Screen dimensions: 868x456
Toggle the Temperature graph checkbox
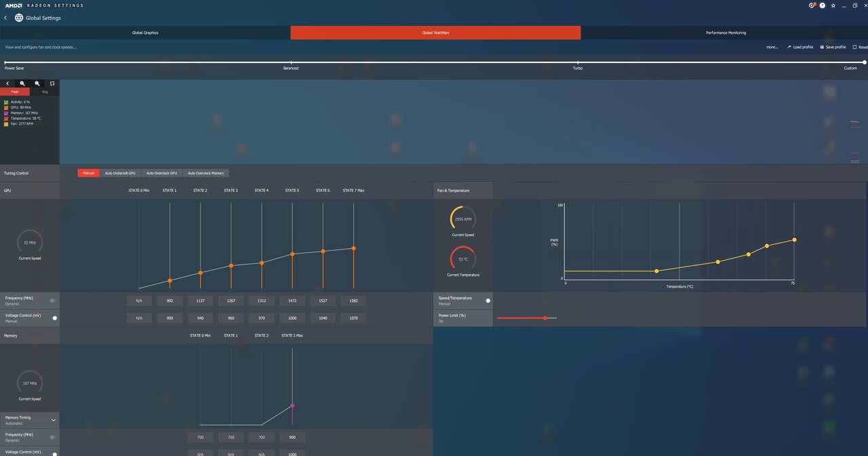coord(6,118)
